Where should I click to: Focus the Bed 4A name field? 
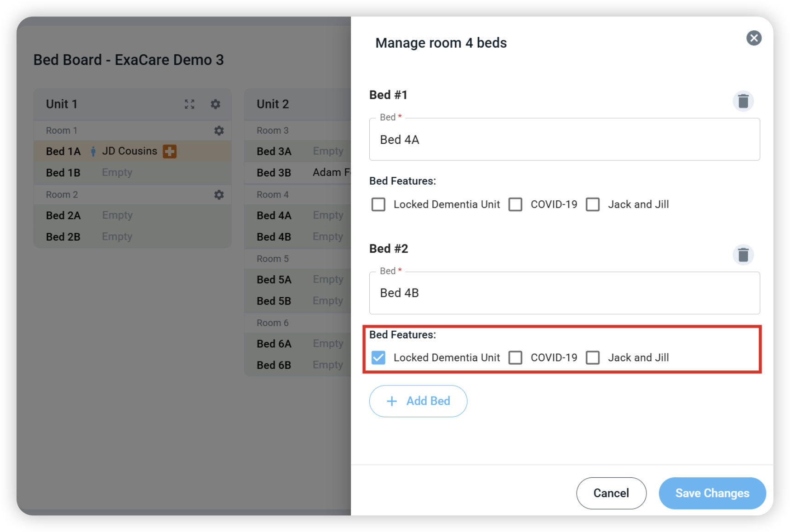(x=564, y=140)
